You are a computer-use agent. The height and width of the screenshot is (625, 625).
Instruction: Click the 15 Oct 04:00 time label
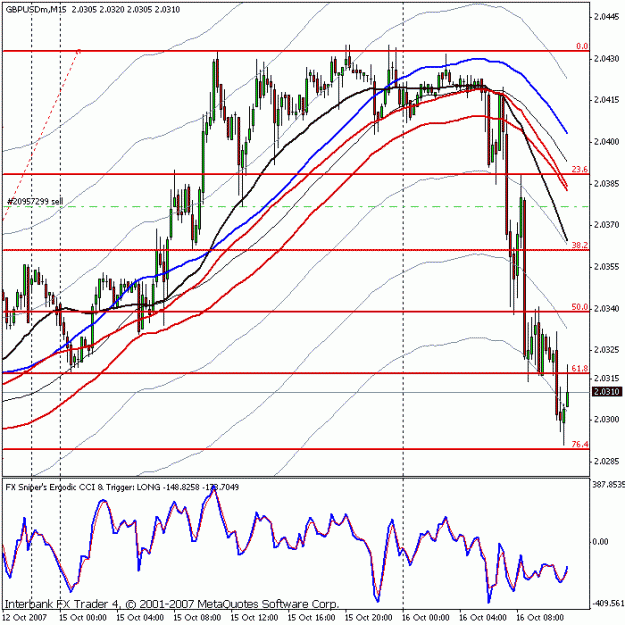[140, 618]
